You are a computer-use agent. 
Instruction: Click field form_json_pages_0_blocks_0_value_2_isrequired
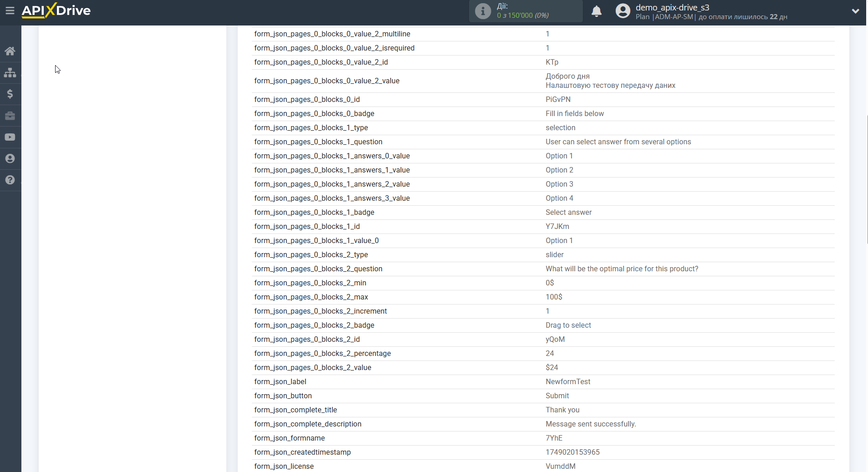tap(334, 48)
